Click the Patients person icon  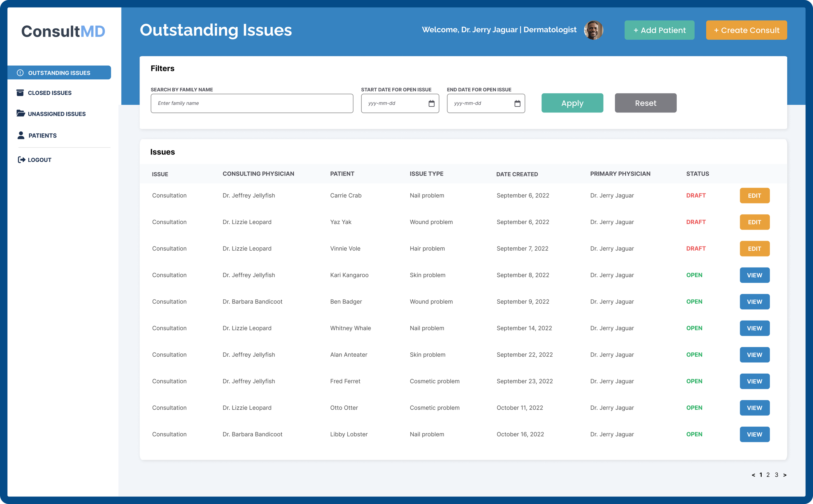pos(21,135)
